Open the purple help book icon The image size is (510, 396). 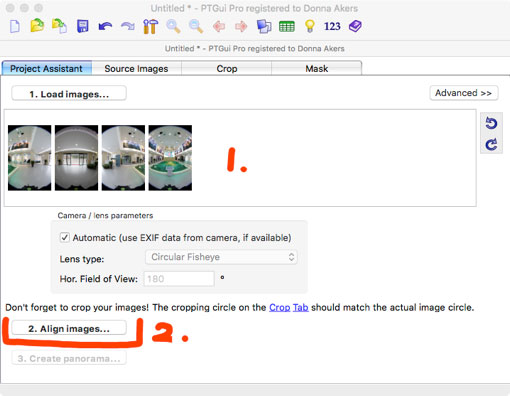click(x=355, y=26)
